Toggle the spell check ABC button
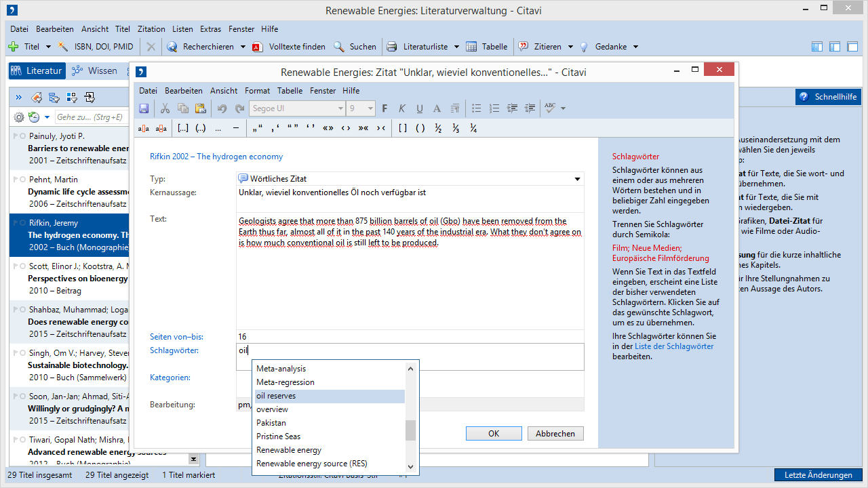The image size is (868, 488). coord(550,108)
